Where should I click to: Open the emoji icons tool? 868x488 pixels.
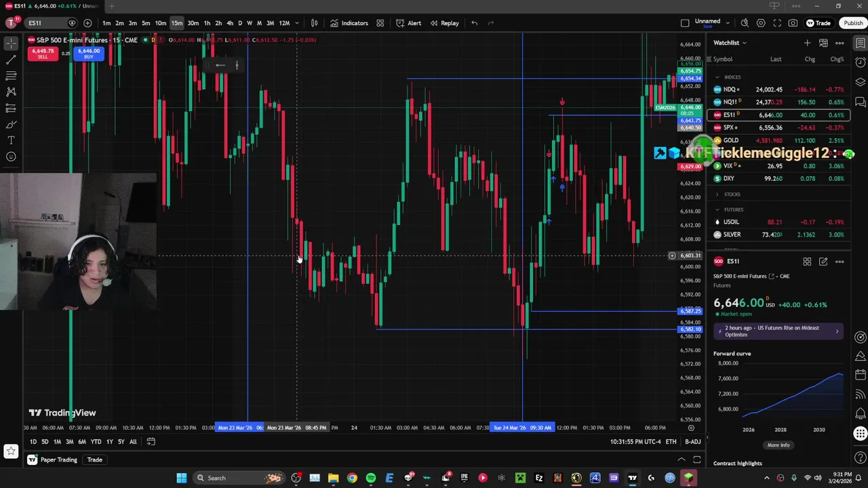[x=11, y=157]
